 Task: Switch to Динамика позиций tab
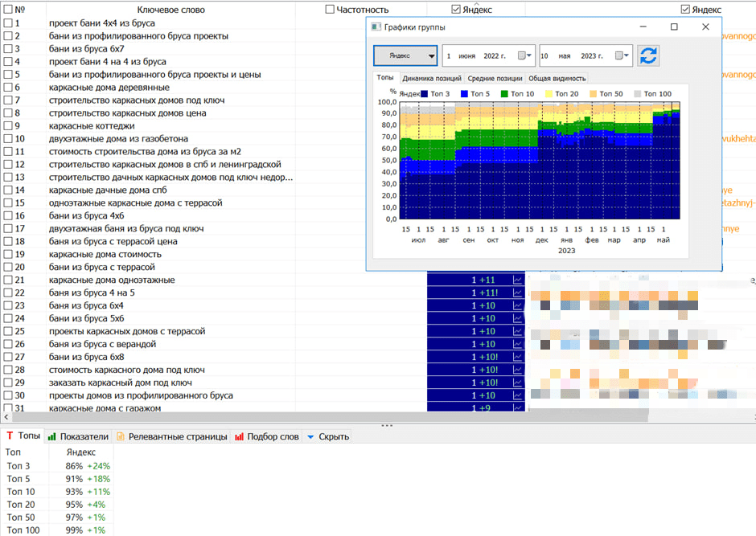click(x=432, y=79)
